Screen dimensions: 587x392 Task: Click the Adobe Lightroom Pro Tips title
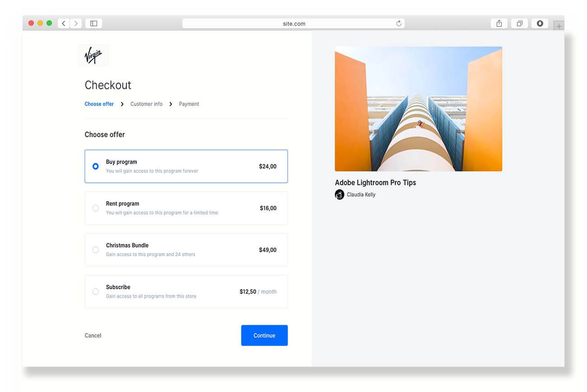[375, 182]
